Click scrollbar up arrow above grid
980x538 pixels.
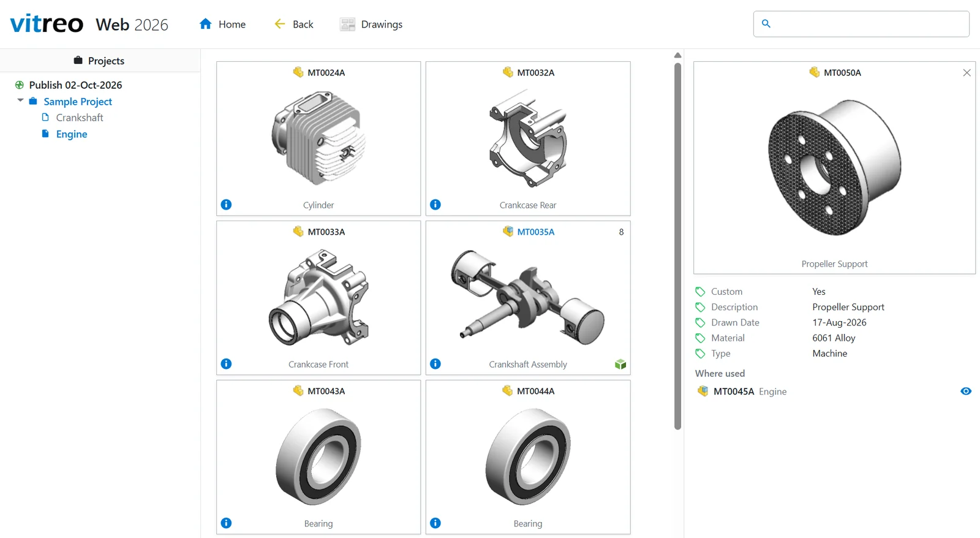click(677, 55)
